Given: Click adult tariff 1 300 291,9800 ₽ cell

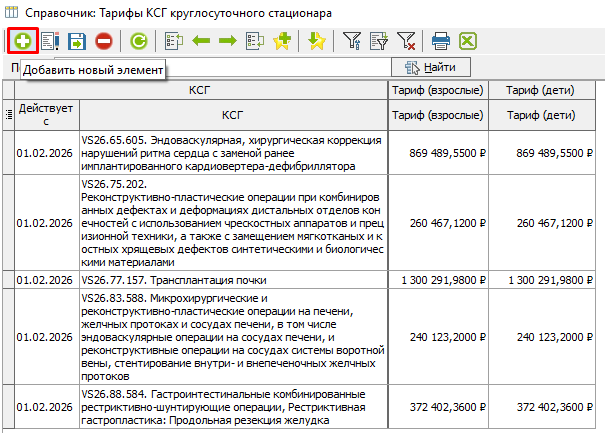Looking at the screenshot, I should [x=438, y=280].
